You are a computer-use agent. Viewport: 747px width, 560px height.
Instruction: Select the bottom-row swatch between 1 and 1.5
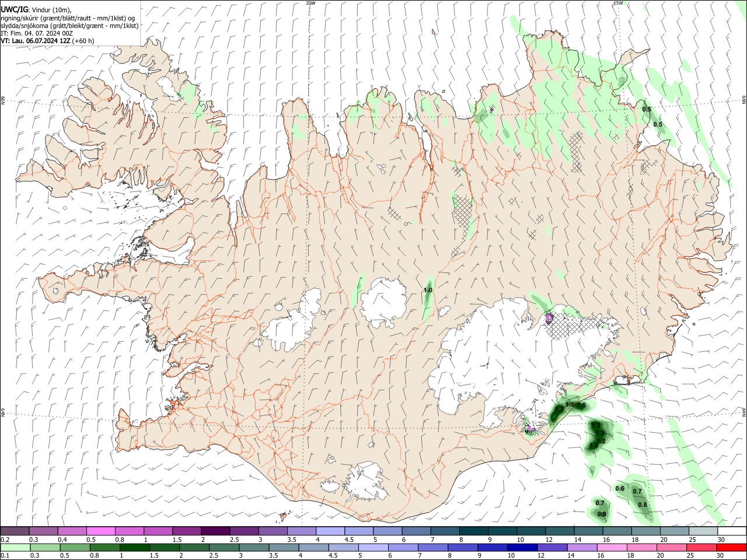pyautogui.click(x=135, y=547)
